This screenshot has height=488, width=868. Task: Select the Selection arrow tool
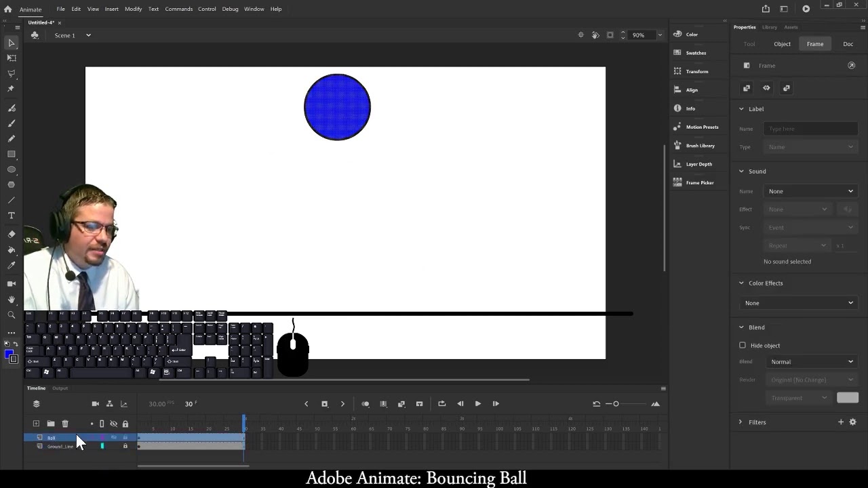click(12, 43)
